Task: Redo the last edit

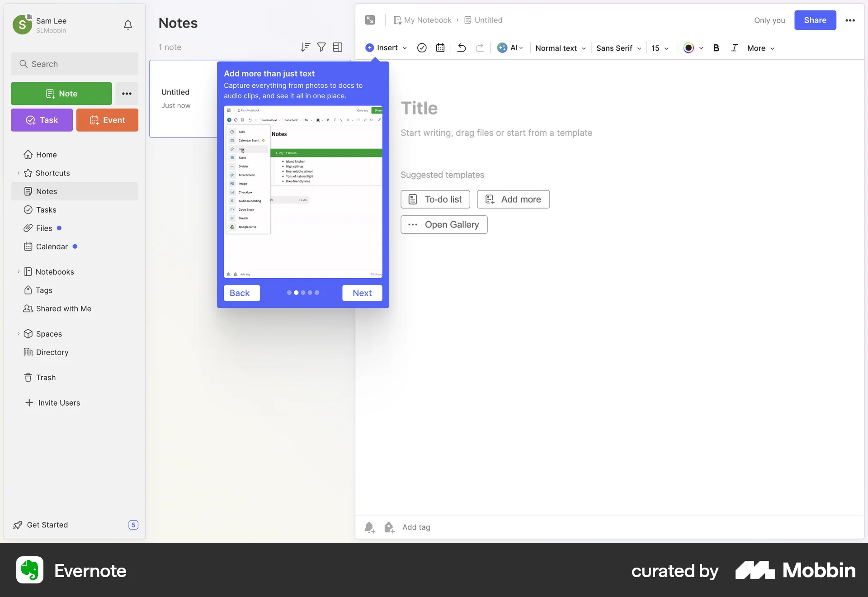Action: (x=480, y=48)
